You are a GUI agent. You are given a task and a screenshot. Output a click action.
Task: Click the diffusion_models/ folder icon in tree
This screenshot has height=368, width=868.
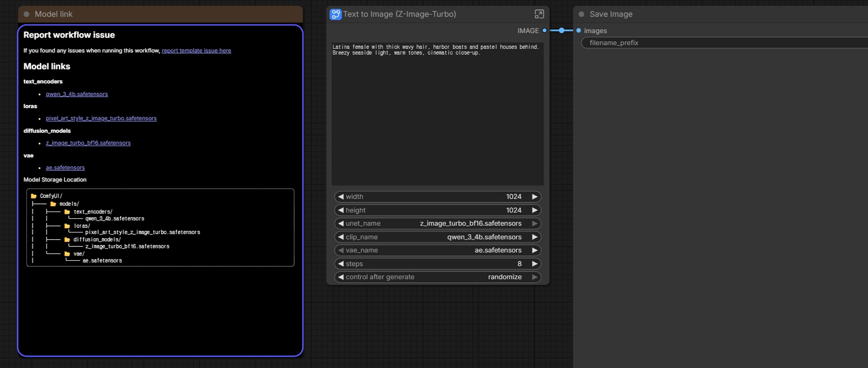67,240
